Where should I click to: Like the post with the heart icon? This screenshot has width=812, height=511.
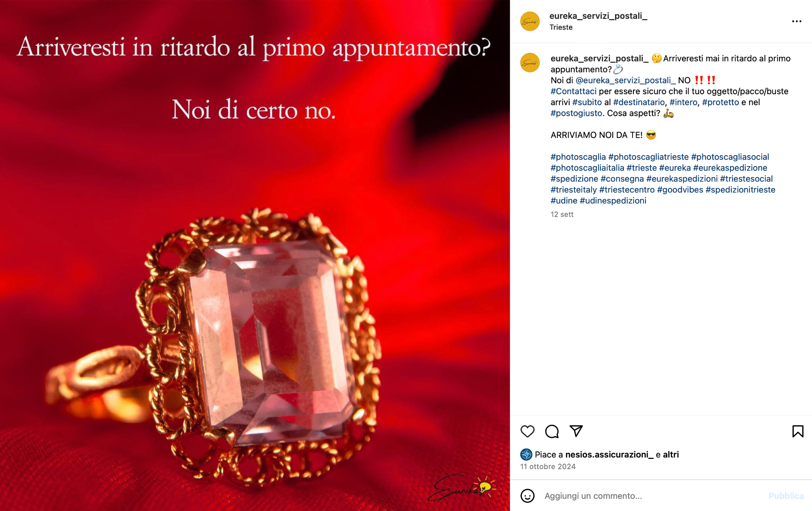tap(527, 431)
